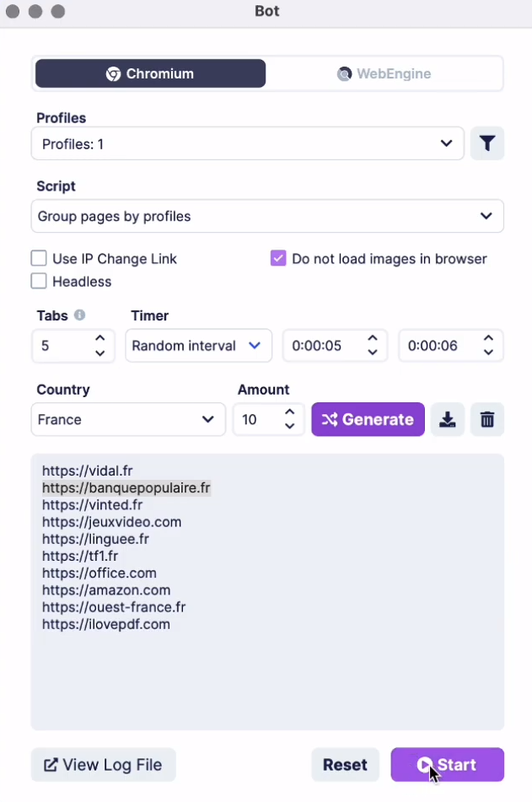The image size is (532, 802).
Task: Click the trash icon to delete URLs
Action: [487, 419]
